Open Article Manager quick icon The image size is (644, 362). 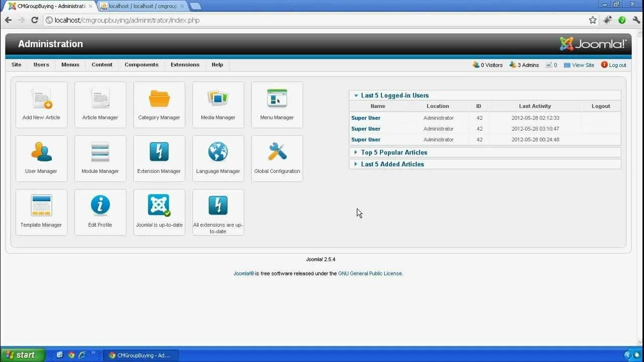point(100,105)
